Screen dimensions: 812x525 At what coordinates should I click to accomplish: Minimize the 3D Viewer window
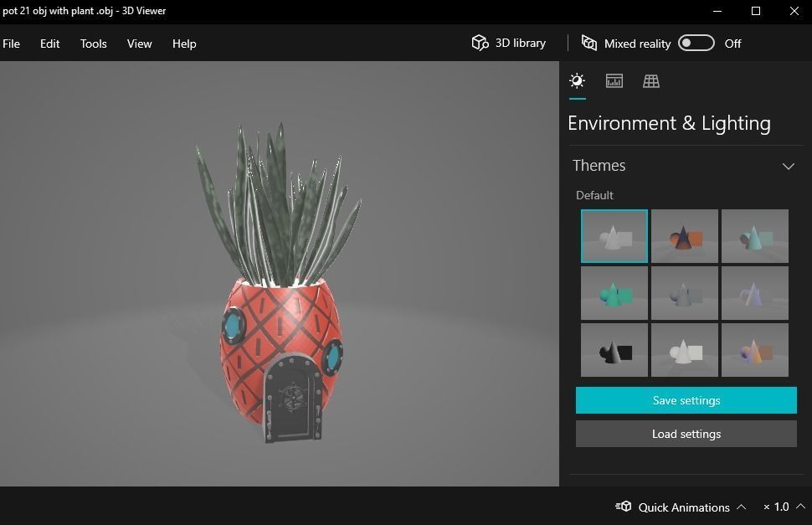717,11
